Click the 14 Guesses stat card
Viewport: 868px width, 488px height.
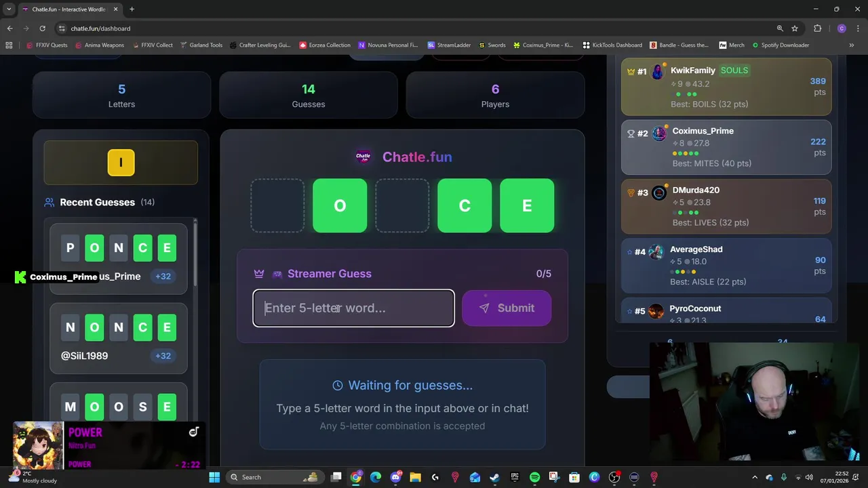[x=308, y=96]
